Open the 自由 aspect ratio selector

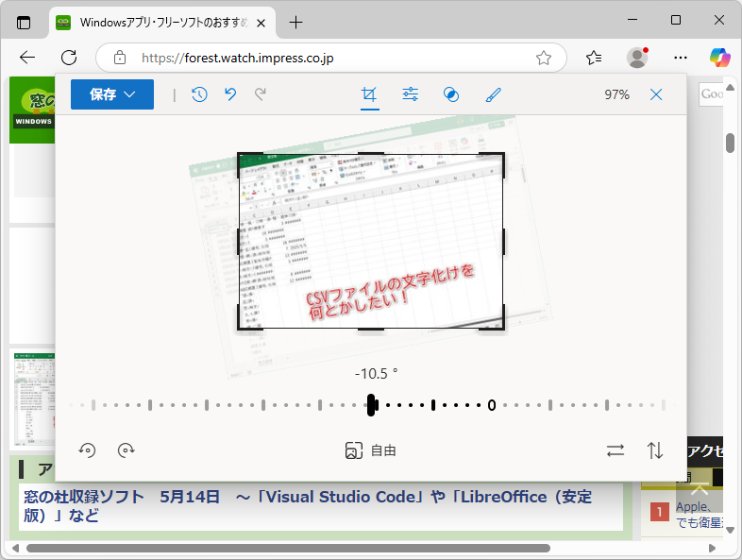(370, 450)
